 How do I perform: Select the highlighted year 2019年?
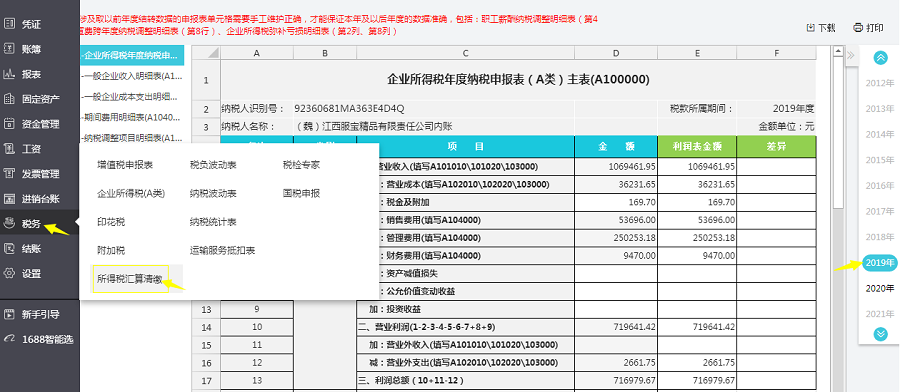(880, 263)
